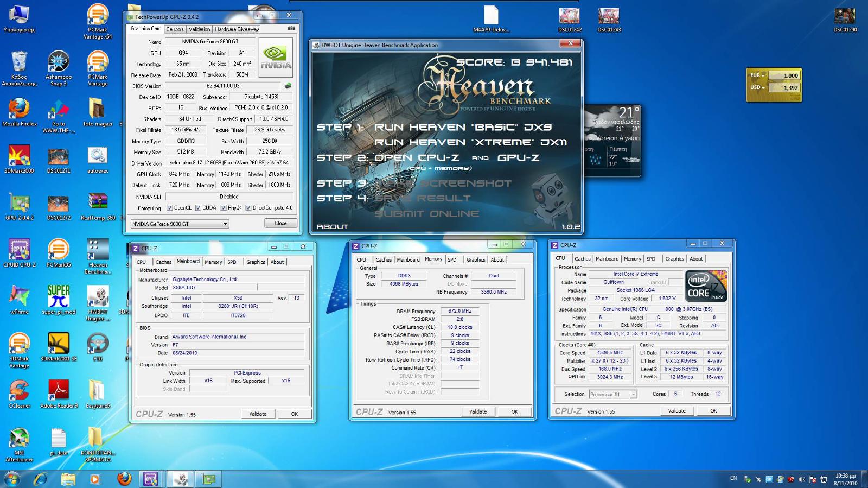This screenshot has width=868, height=488.
Task: Click the Close button in GPU-Z
Action: [280, 223]
